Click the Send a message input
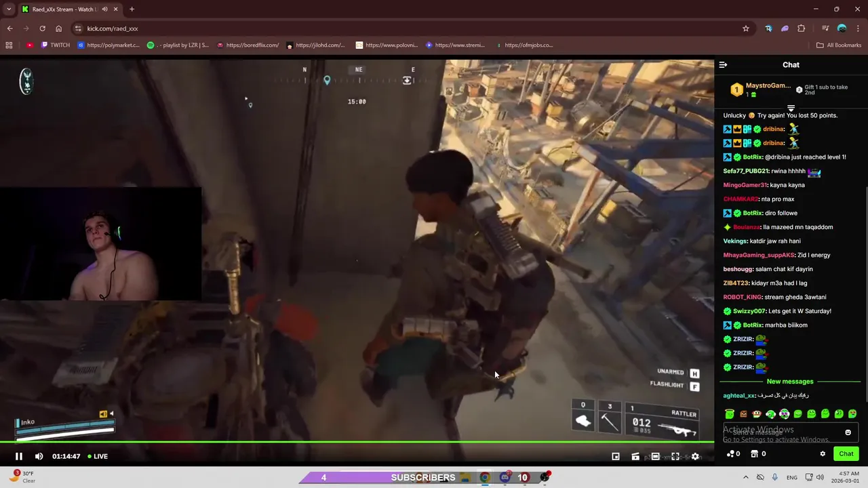Viewport: 868px width, 488px height. [x=791, y=432]
